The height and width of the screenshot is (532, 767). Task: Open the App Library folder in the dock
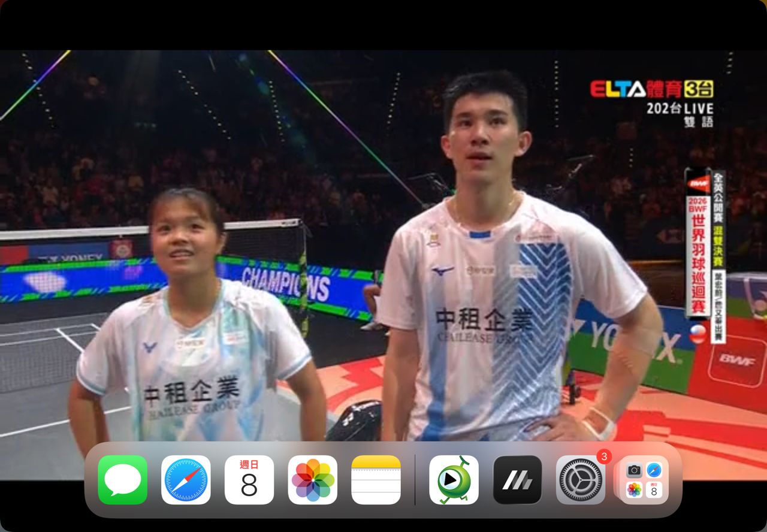pos(644,480)
